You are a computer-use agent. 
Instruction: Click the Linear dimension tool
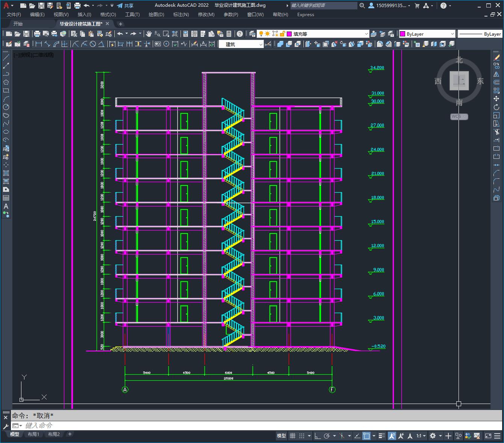pyautogui.click(x=39, y=44)
